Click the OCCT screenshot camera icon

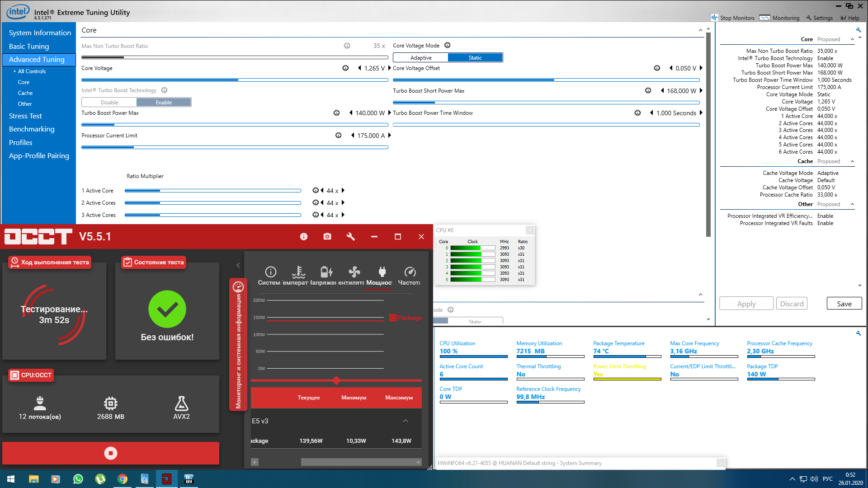point(327,236)
